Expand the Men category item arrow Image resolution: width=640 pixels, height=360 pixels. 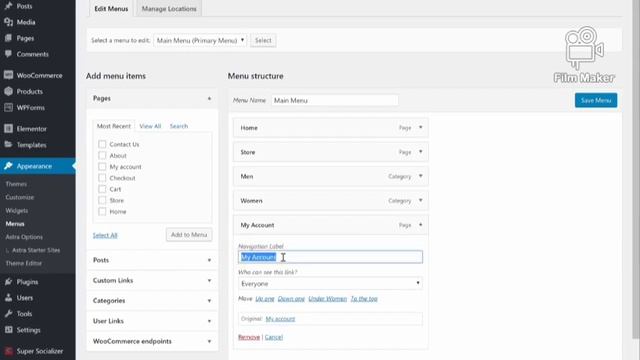(x=420, y=176)
